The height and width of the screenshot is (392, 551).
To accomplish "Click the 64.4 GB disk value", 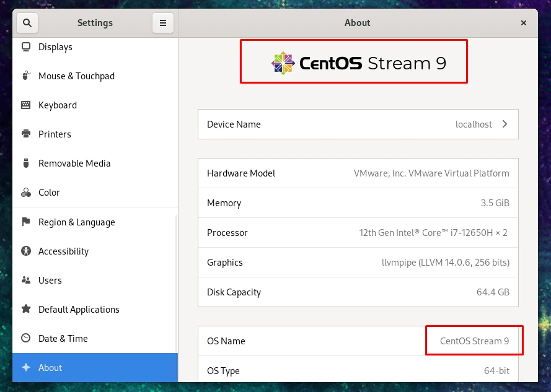I will 493,292.
